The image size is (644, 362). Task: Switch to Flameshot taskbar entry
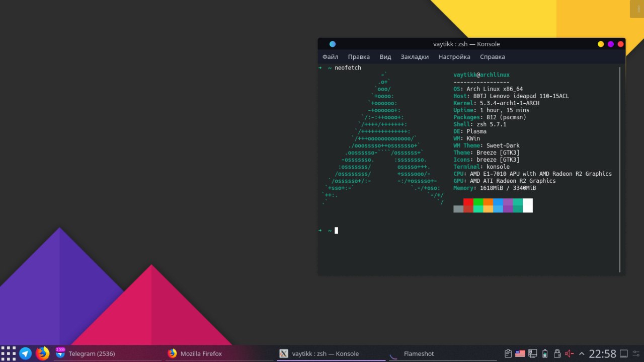coord(443,353)
